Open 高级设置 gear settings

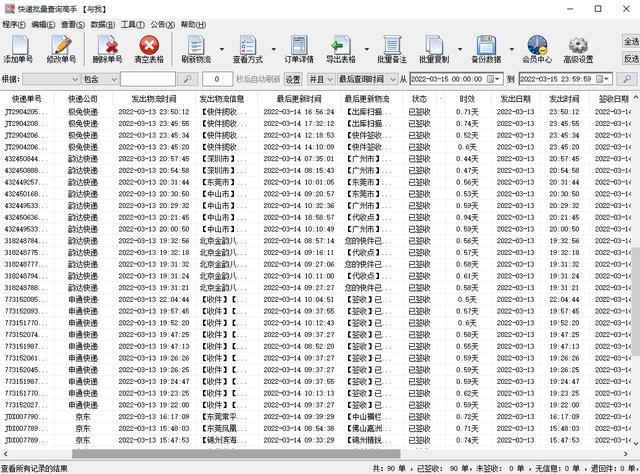tap(577, 47)
